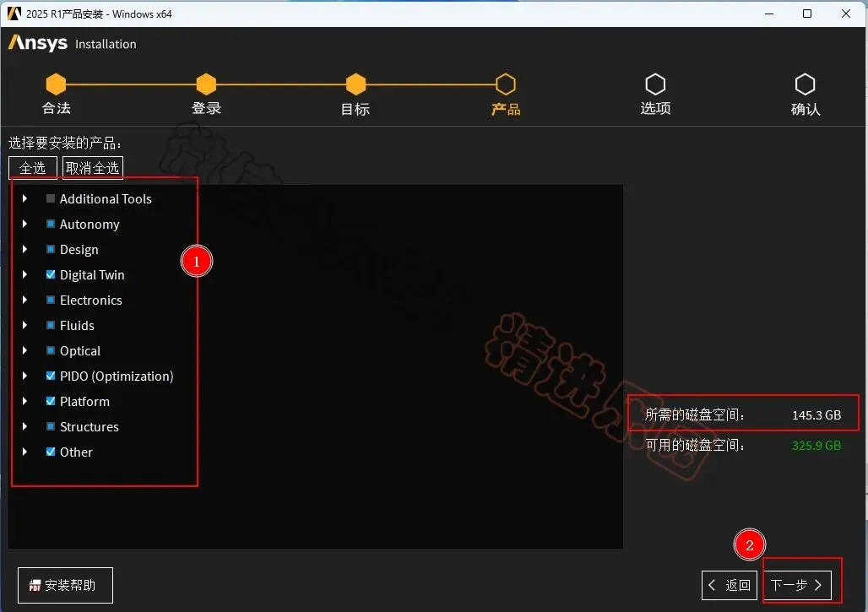Close the installer window
Screen dimensions: 868x612
point(846,14)
